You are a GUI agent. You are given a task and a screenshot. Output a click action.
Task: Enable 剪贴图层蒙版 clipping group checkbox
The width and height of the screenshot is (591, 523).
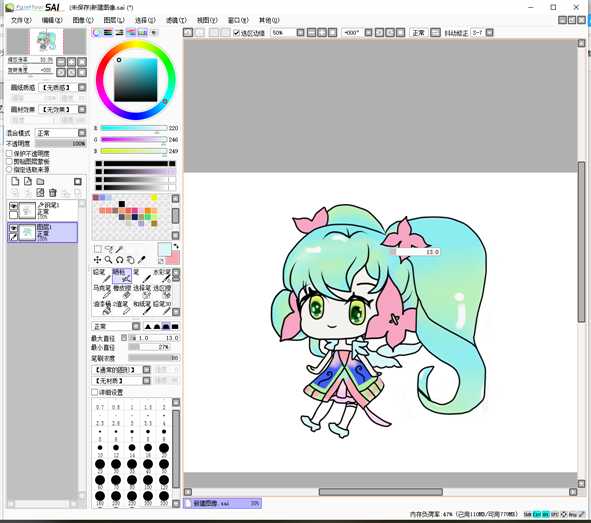[9, 161]
